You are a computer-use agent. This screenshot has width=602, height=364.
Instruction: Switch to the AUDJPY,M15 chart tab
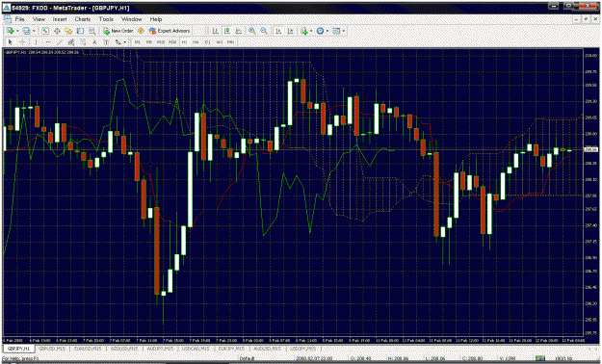coord(160,349)
